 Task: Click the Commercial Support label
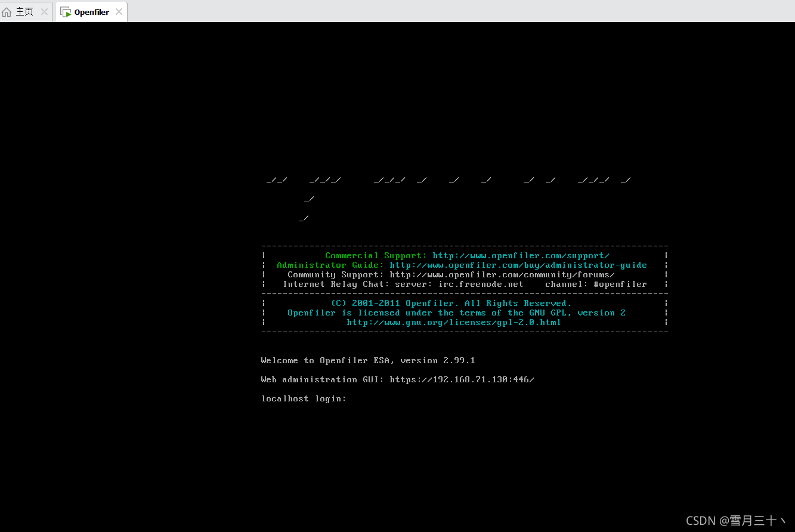376,255
